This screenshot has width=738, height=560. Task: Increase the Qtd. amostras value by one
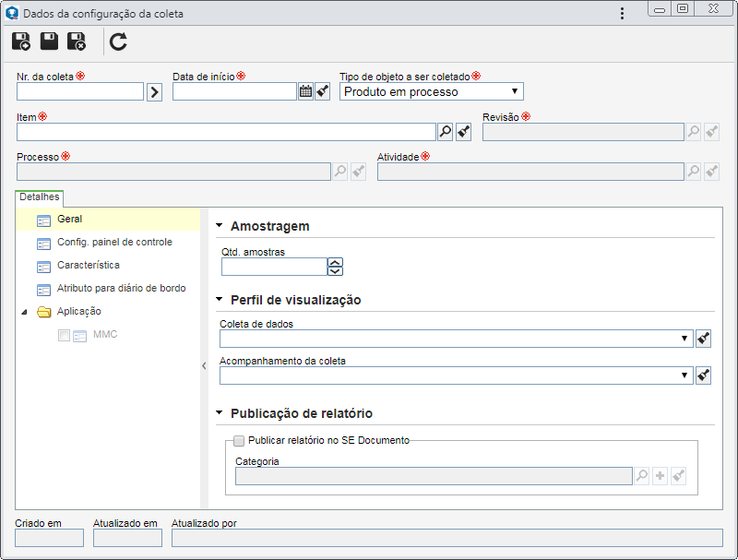[335, 262]
